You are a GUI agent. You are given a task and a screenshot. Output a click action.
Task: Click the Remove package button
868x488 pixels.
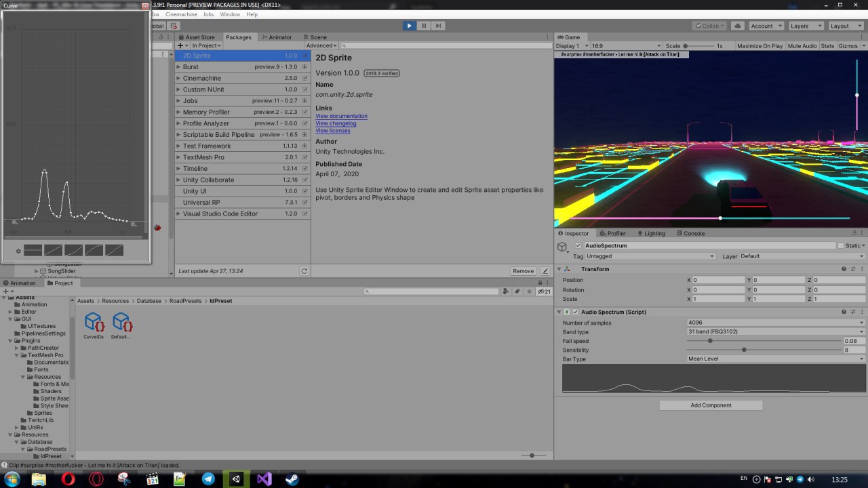point(523,271)
